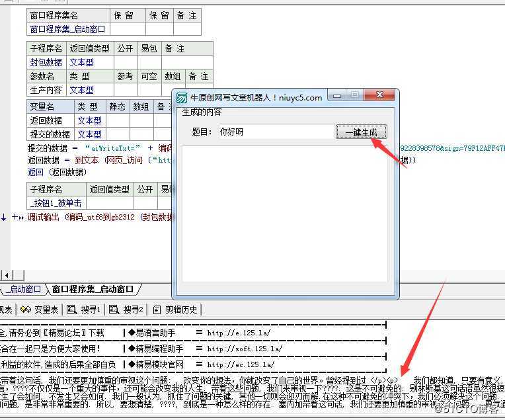Click the disabled maximize button of the dialog
Screen dimensions: 505x420
355,95
